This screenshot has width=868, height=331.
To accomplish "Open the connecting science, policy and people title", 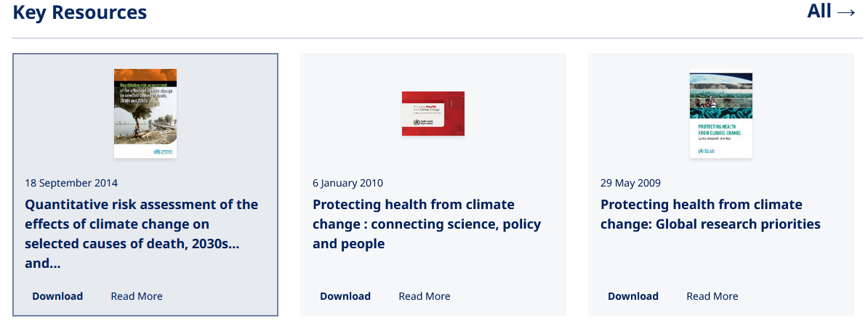I will coord(427,224).
